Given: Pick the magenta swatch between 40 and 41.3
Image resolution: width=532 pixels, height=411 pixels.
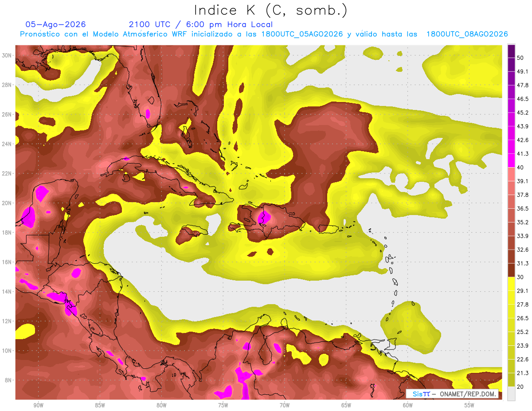Looking at the screenshot, I should (511, 161).
